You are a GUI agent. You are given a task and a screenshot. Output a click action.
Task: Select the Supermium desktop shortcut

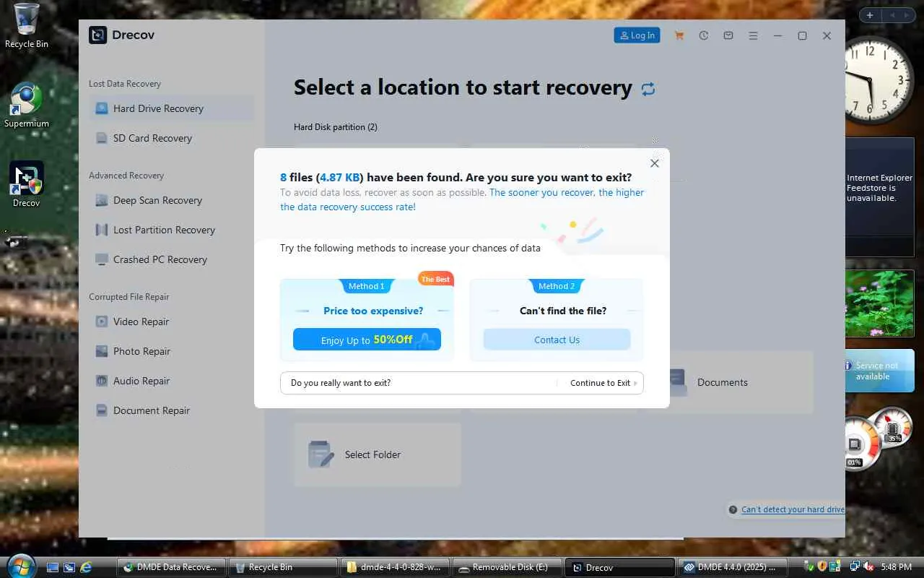(27, 105)
